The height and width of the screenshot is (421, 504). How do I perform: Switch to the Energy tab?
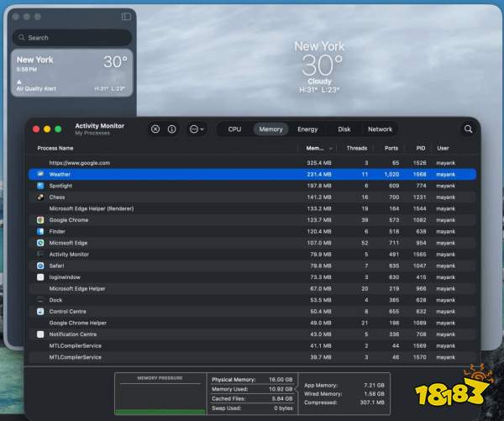point(307,129)
